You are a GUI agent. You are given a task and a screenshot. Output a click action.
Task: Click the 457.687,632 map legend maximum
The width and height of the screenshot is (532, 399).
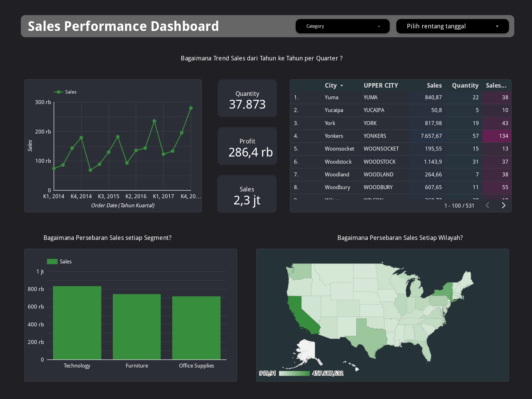[328, 373]
